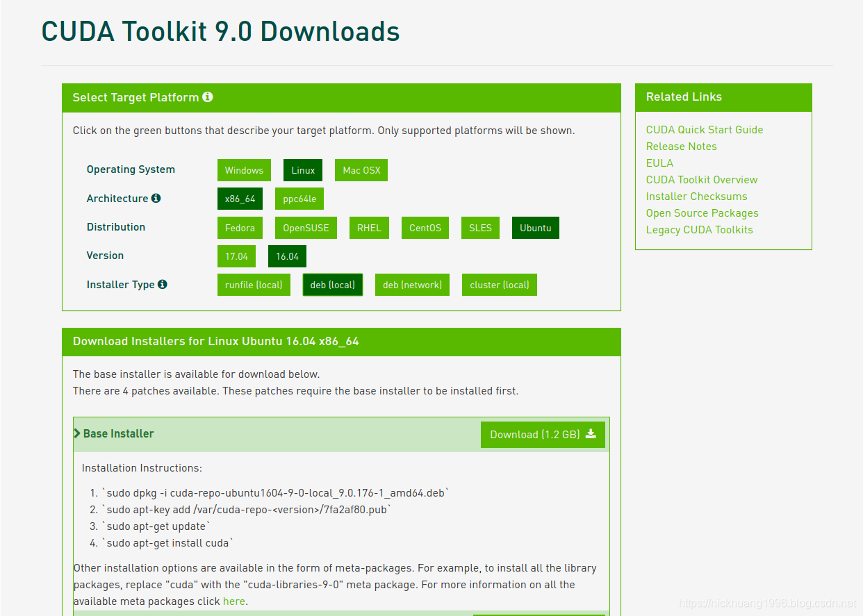Open Release Notes link

[682, 147]
